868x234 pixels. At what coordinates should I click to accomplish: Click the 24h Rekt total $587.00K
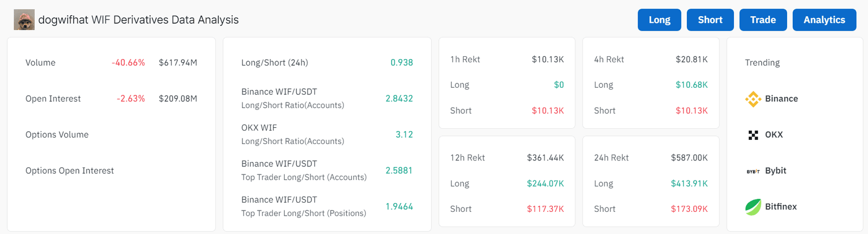[x=689, y=158]
